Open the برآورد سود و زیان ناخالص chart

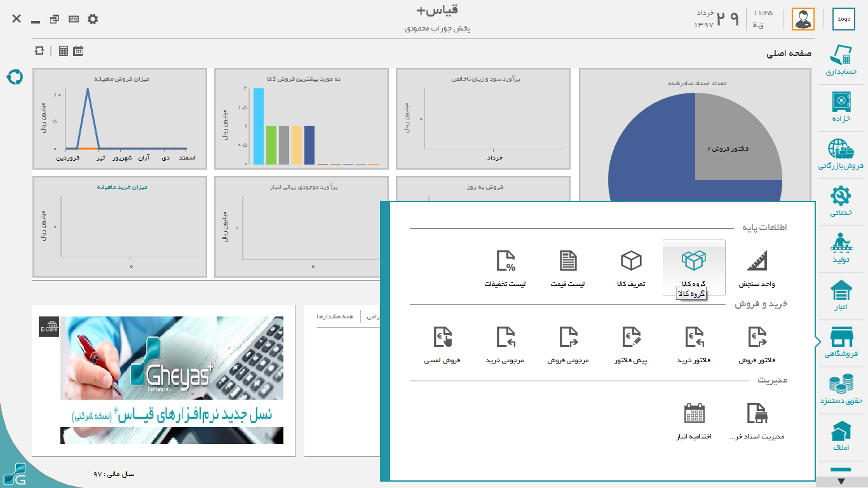pyautogui.click(x=484, y=119)
